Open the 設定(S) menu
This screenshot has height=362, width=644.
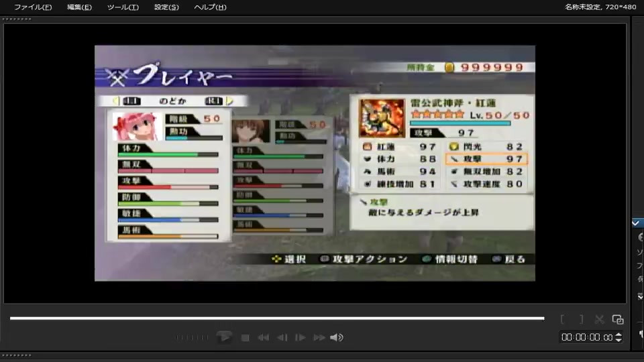click(166, 7)
